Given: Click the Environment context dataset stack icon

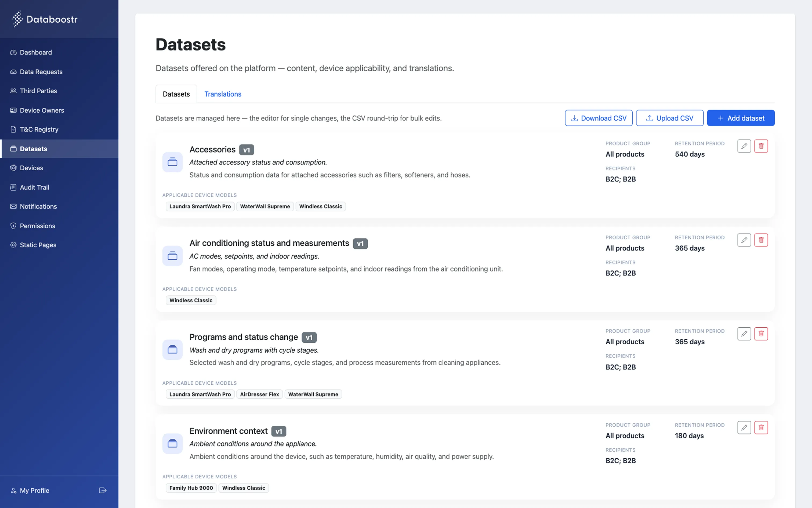Looking at the screenshot, I should click(x=172, y=443).
